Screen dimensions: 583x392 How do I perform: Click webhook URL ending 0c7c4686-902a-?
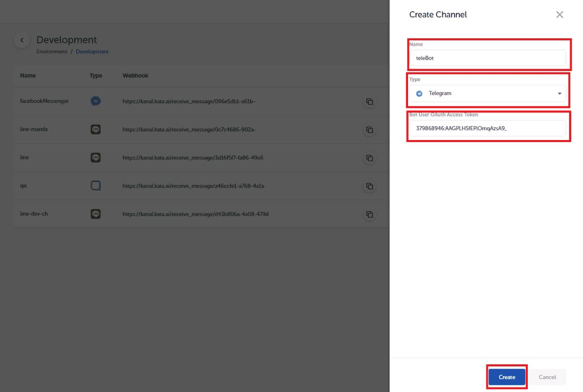189,130
